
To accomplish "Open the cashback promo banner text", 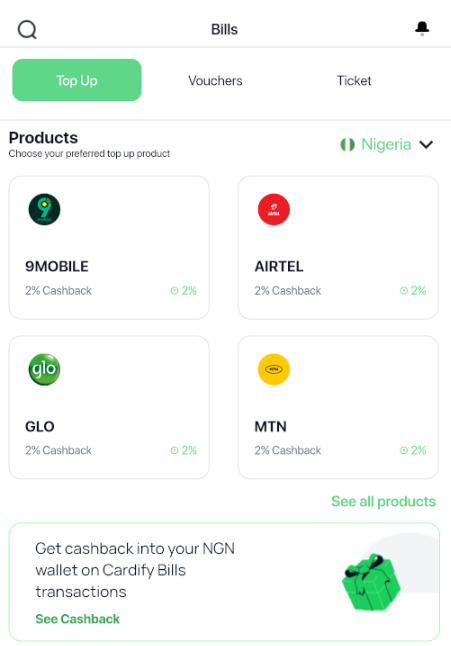I will (x=135, y=570).
